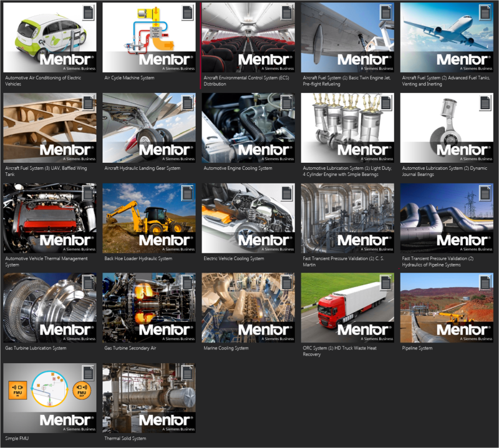Open document icon on Electric Vehicle Cooling System

point(287,193)
